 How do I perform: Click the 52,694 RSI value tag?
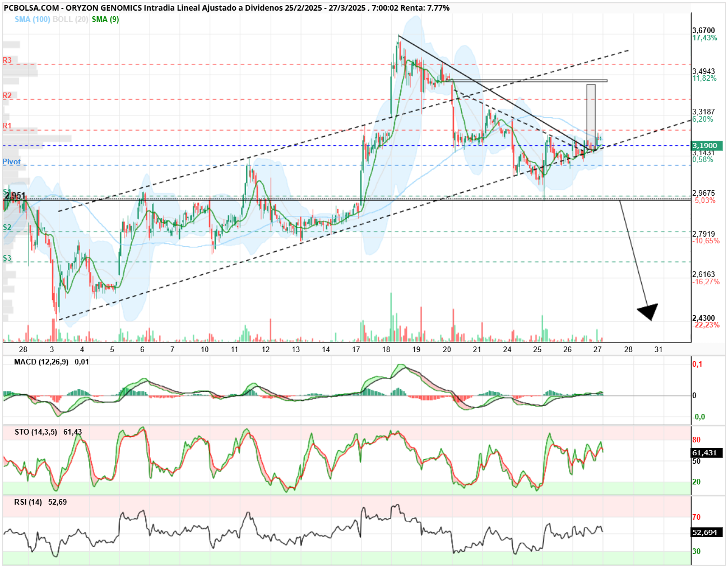click(707, 532)
